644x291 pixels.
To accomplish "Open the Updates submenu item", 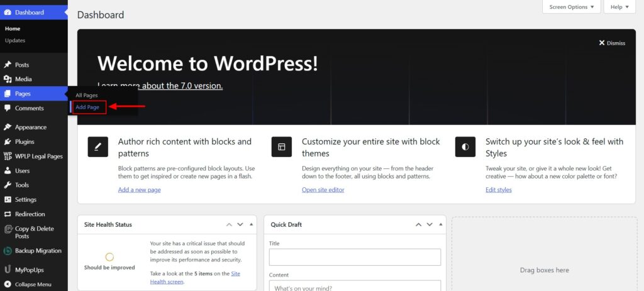I will [15, 41].
